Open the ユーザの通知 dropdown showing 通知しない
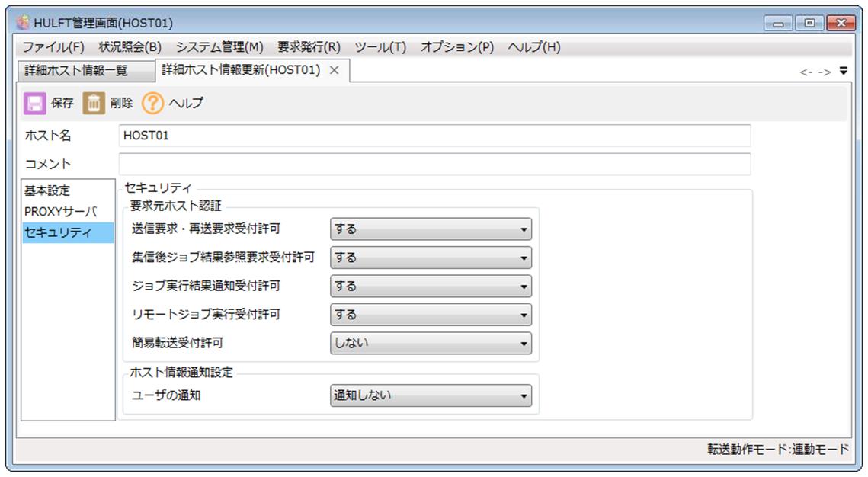The image size is (868, 477). point(431,395)
